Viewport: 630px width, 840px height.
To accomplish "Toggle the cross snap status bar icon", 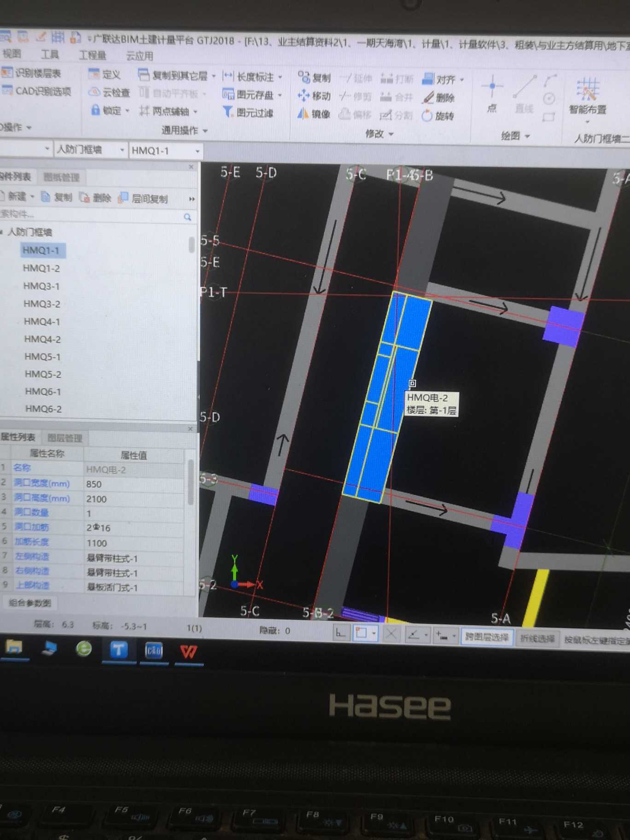I will pos(391,634).
